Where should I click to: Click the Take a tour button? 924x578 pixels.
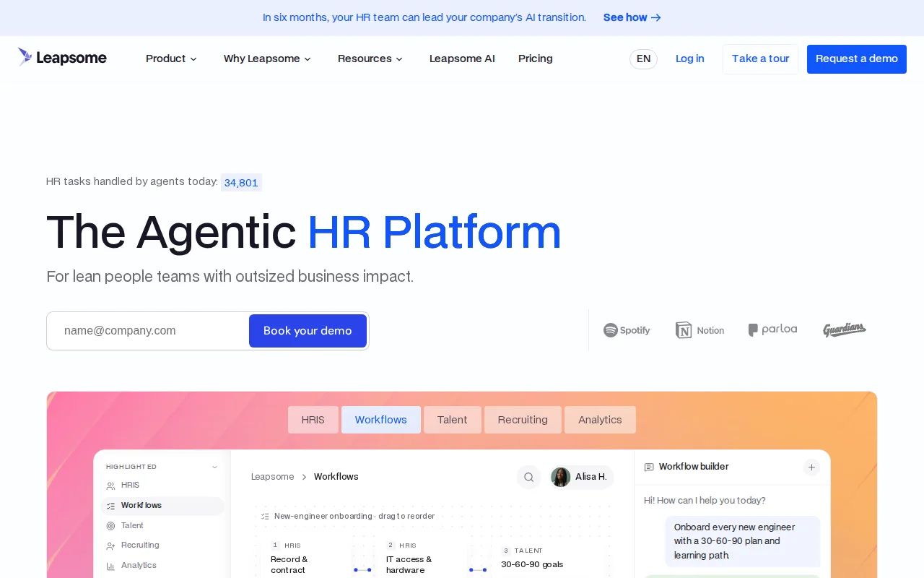[761, 59]
